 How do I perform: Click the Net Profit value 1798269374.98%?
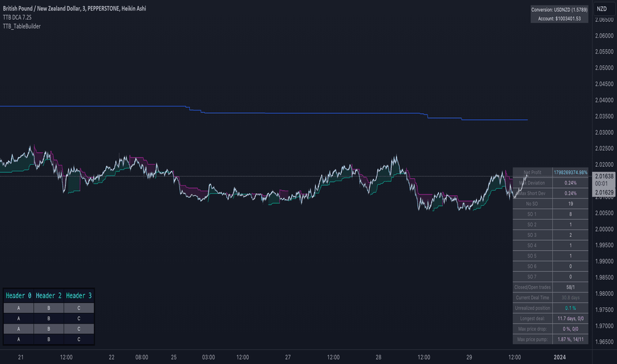pos(570,172)
